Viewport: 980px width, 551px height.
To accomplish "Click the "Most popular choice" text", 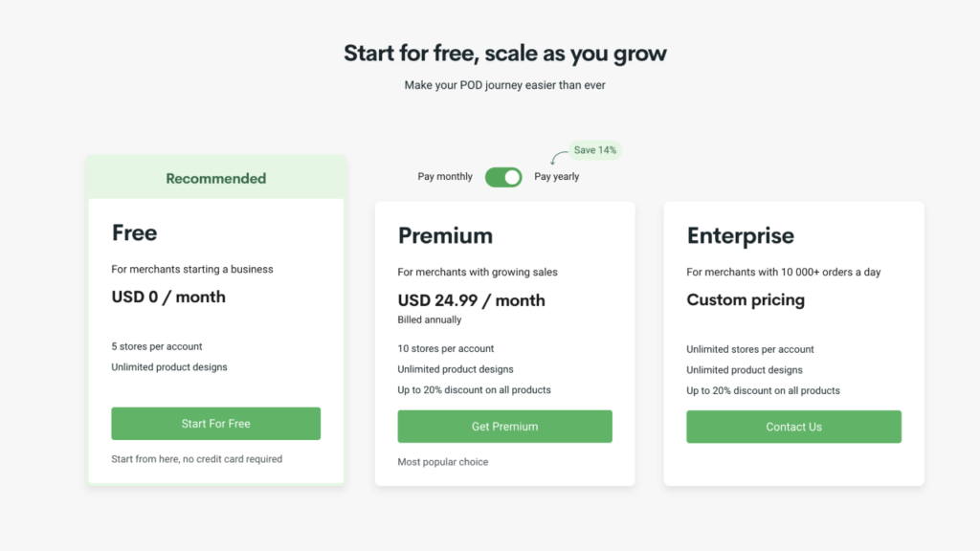I will click(442, 461).
